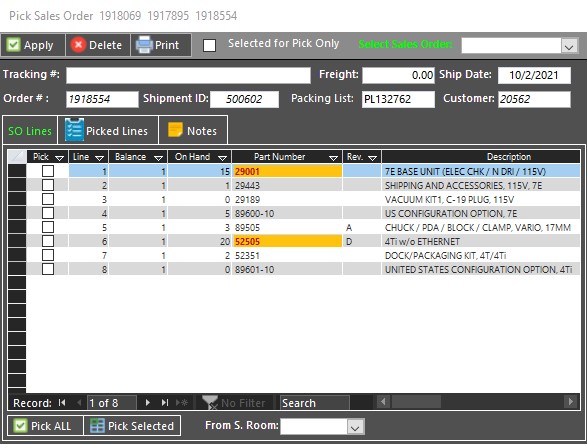This screenshot has width=587, height=444.
Task: Check the Pick box for part 89600-10
Action: (48, 213)
